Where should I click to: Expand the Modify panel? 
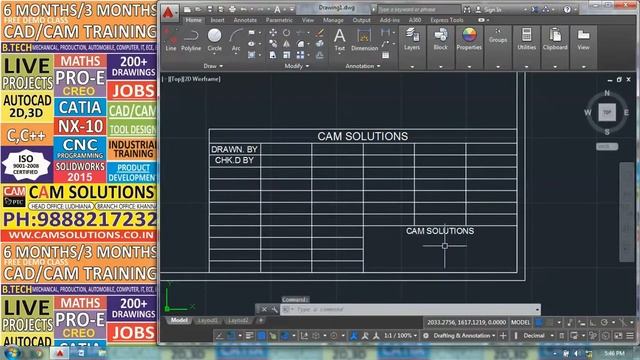click(296, 66)
